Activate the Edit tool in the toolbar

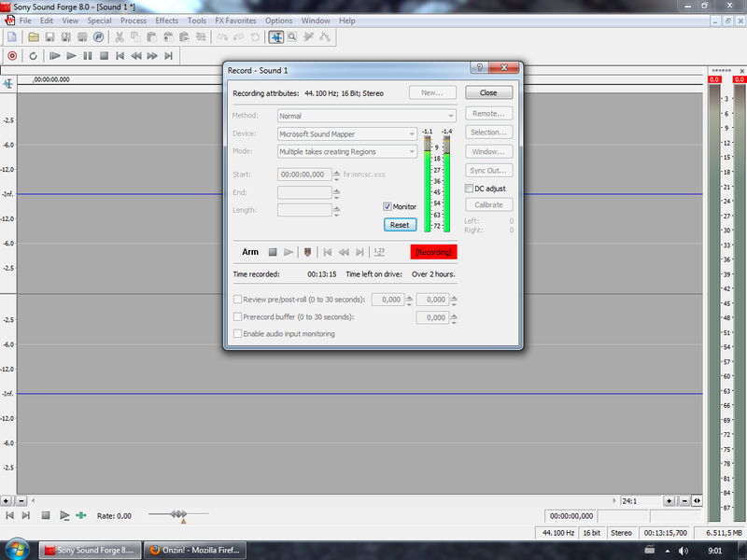click(275, 37)
